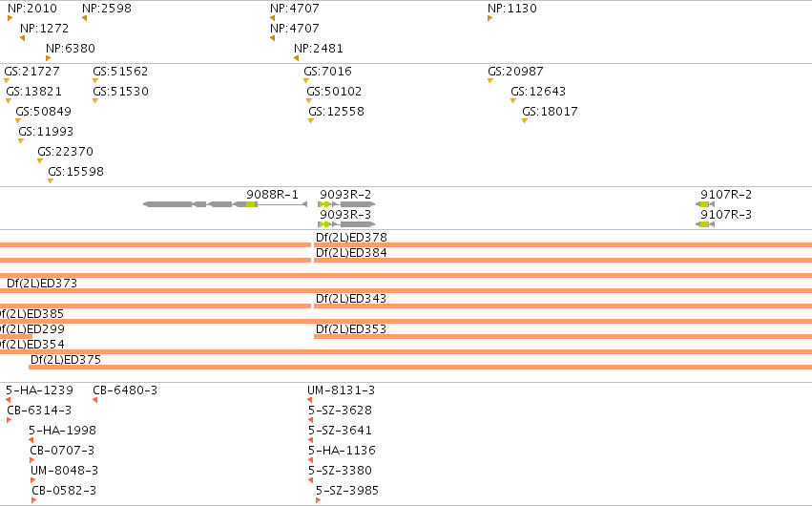Select the GS:18017 insertion triangle

coord(525,121)
